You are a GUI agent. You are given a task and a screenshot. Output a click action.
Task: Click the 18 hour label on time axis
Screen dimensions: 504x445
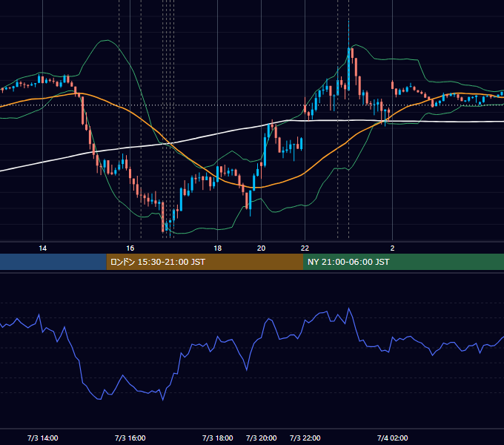coord(218,248)
